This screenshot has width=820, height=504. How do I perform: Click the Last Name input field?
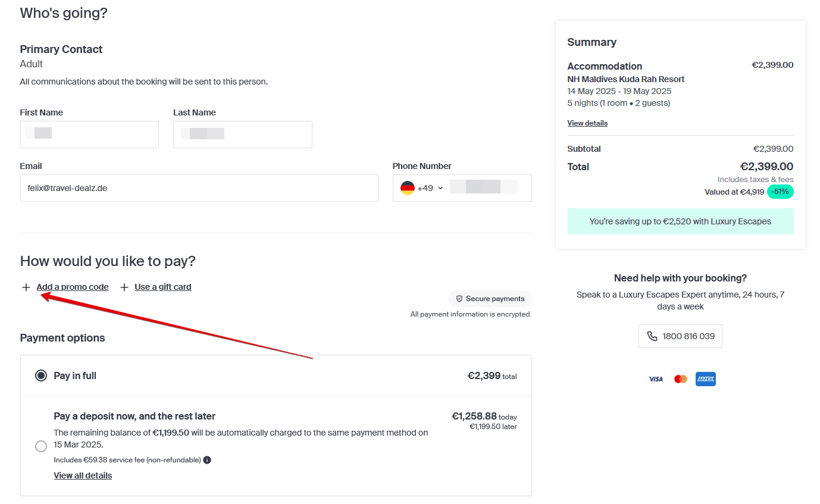click(x=242, y=134)
